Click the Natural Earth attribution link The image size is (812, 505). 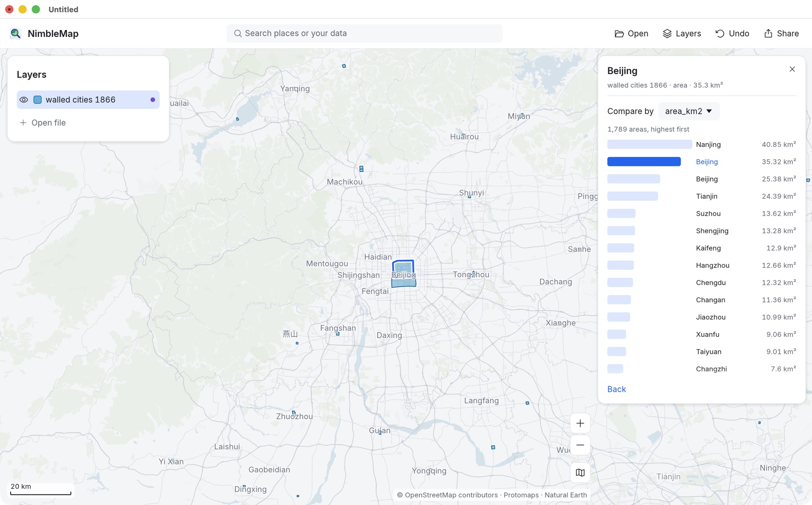[x=566, y=495]
